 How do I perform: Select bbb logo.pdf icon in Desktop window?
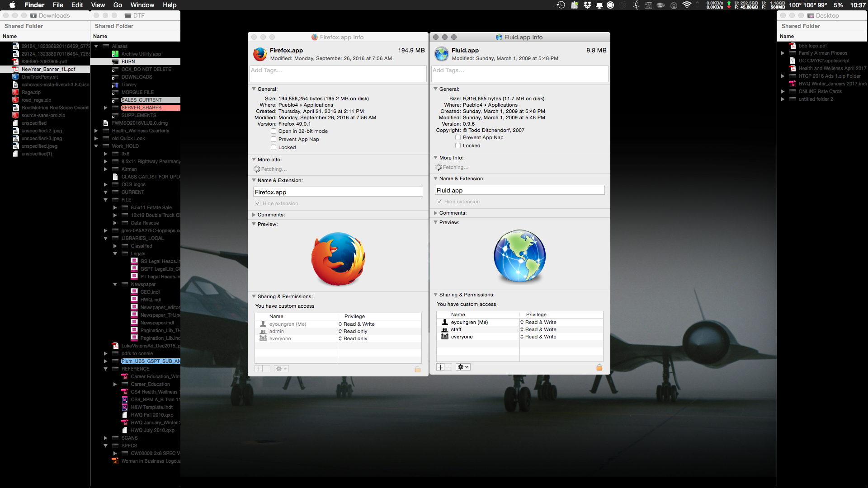click(793, 46)
